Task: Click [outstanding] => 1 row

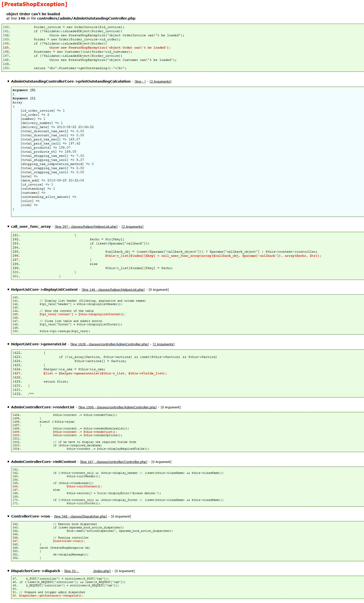Action: (38, 189)
